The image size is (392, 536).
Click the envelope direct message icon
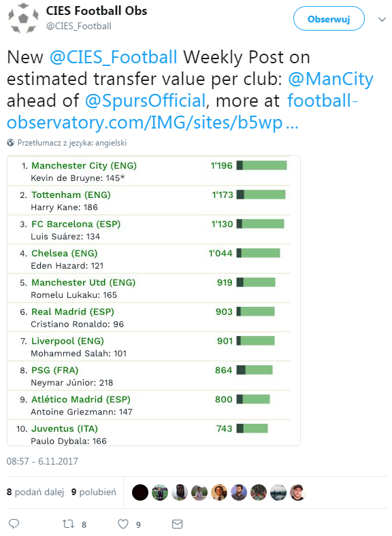[x=177, y=524]
